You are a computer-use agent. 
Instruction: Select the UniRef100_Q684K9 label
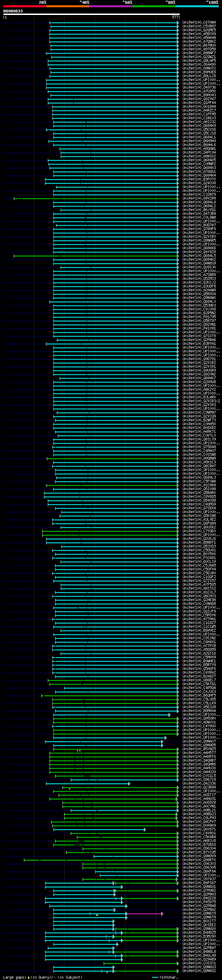(x=199, y=126)
